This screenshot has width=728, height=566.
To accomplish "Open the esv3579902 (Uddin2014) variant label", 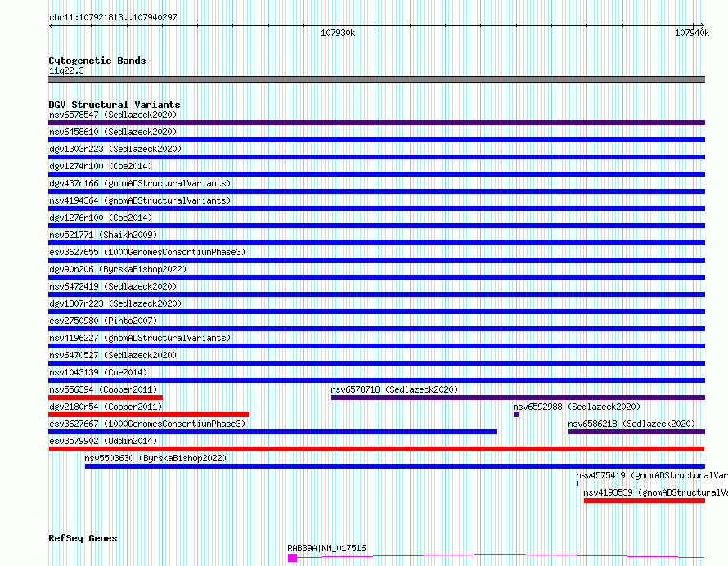I will point(103,441).
